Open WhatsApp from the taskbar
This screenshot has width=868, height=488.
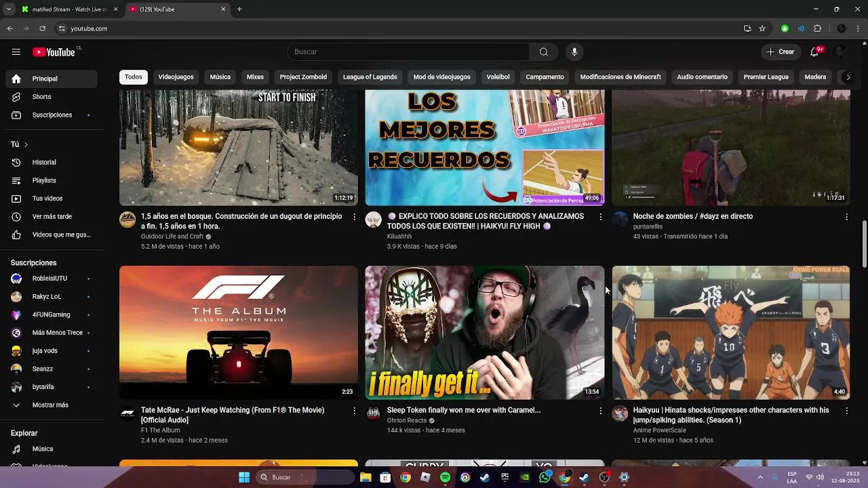tap(545, 477)
